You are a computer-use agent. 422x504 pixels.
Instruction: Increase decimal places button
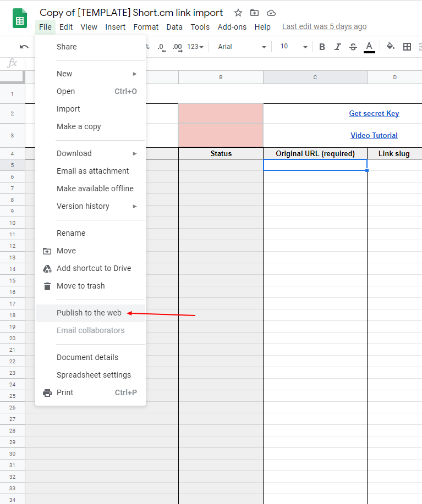[177, 47]
